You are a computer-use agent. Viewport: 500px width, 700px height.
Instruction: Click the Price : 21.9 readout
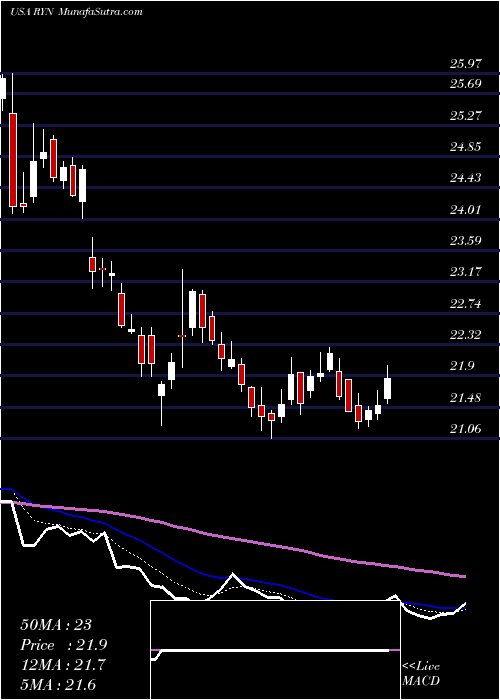64,645
